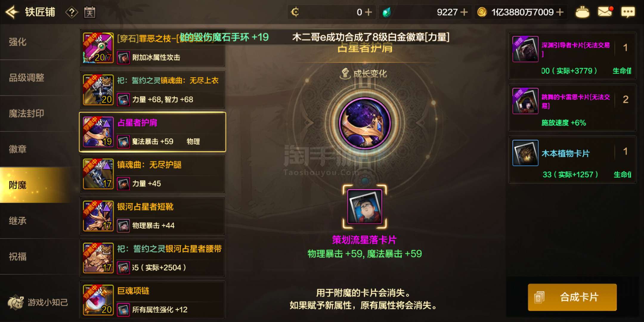Select 巨魂项链 equipment entry

[152, 300]
